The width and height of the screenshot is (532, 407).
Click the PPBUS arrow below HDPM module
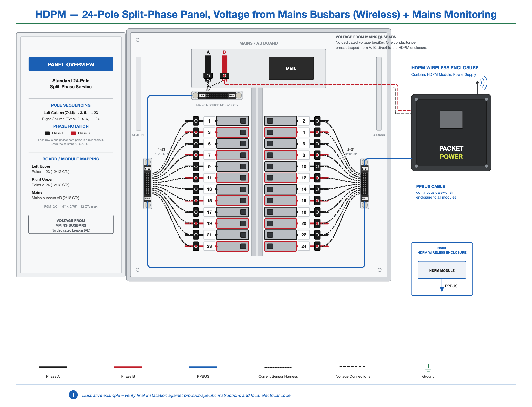[442, 286]
